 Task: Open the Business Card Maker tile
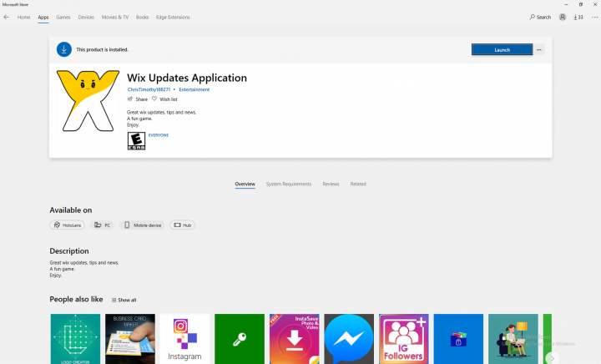(x=130, y=339)
